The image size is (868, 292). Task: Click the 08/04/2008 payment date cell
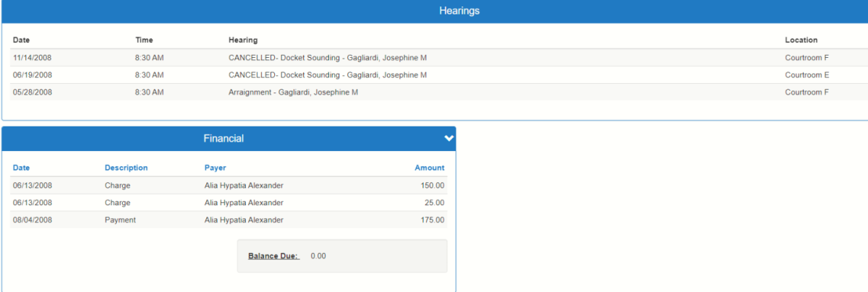click(x=33, y=220)
